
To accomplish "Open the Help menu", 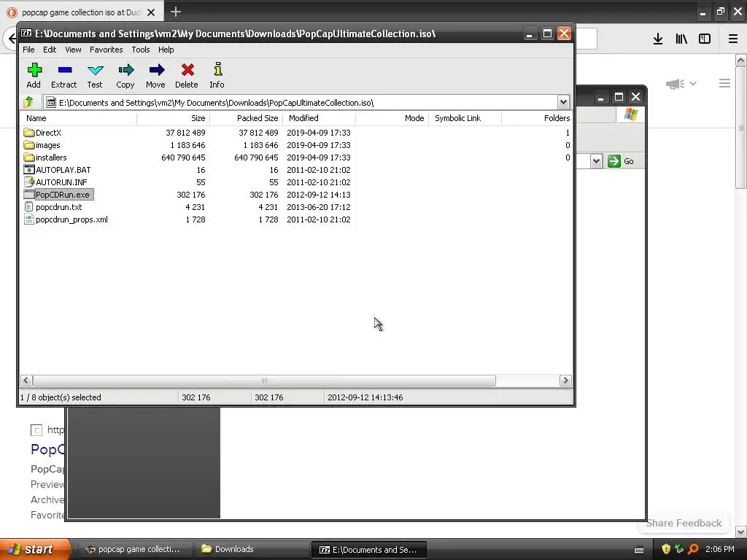I will (166, 50).
